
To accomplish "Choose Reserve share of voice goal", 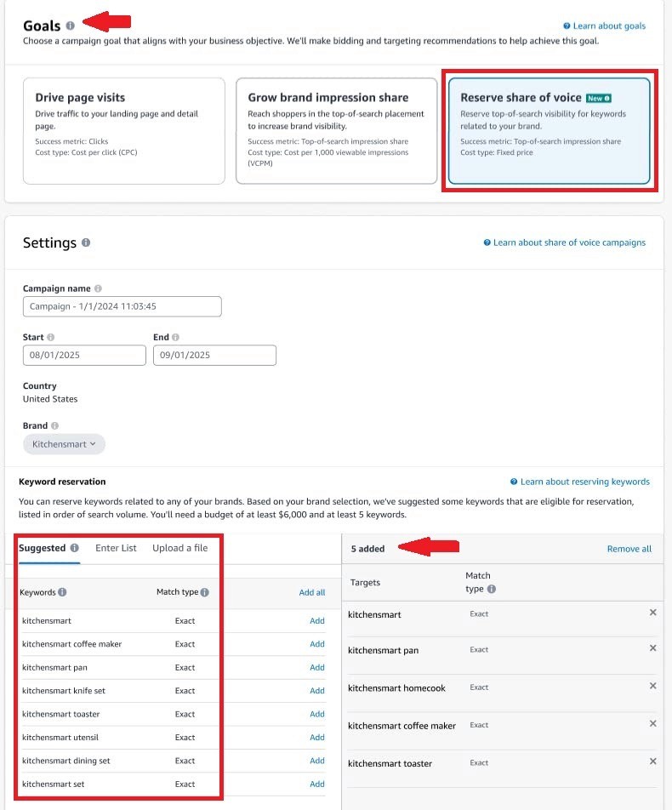I will 549,131.
